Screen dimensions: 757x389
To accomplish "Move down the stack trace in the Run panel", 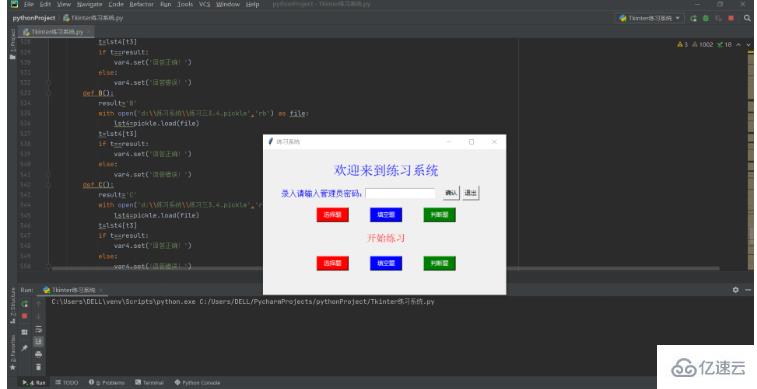I will 39,316.
